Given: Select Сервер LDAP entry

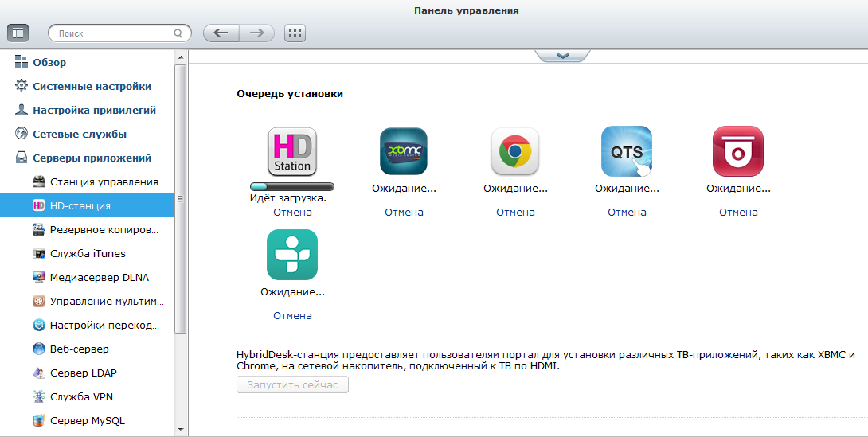Looking at the screenshot, I should click(x=83, y=373).
